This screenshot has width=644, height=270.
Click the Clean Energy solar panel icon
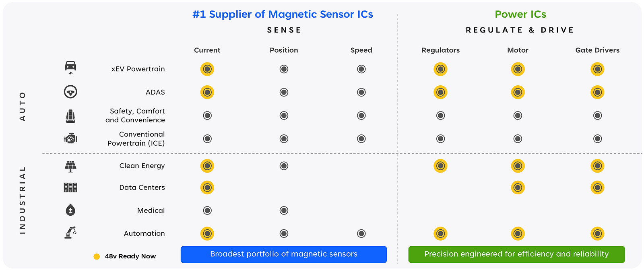tap(70, 166)
